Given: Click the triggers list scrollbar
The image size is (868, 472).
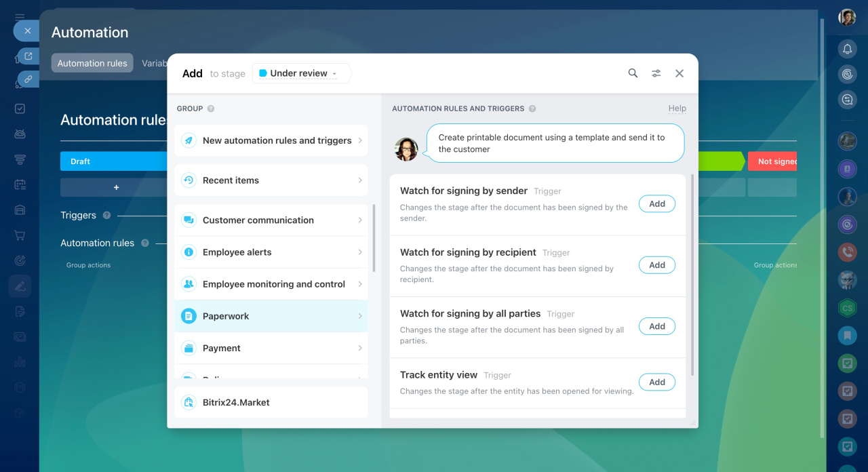Looking at the screenshot, I should [692, 275].
